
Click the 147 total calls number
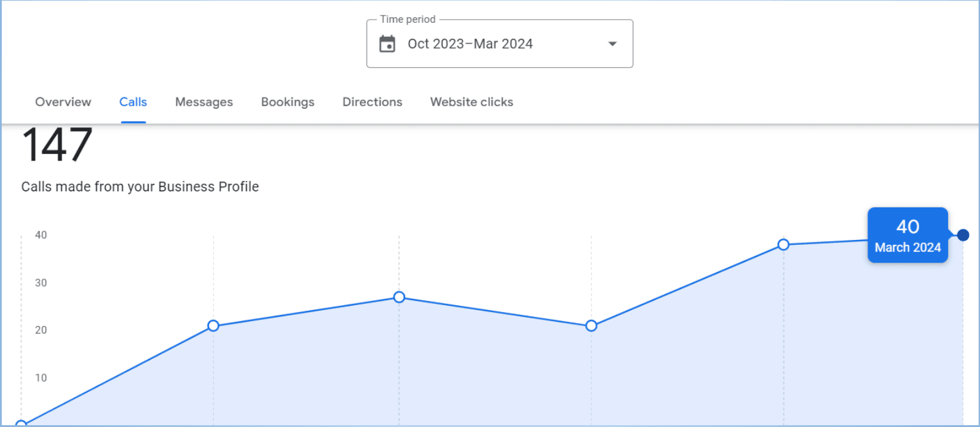coord(57,145)
